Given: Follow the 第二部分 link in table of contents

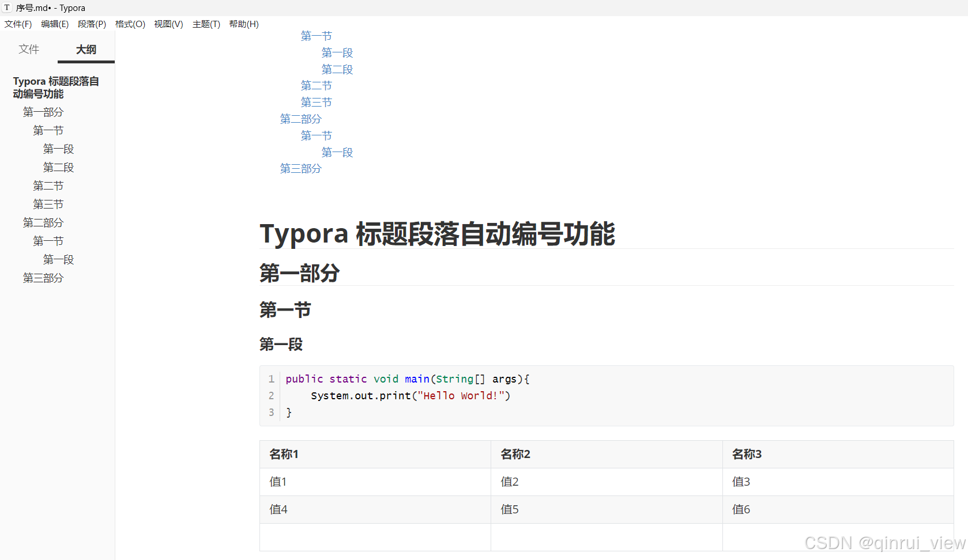Looking at the screenshot, I should [x=301, y=119].
